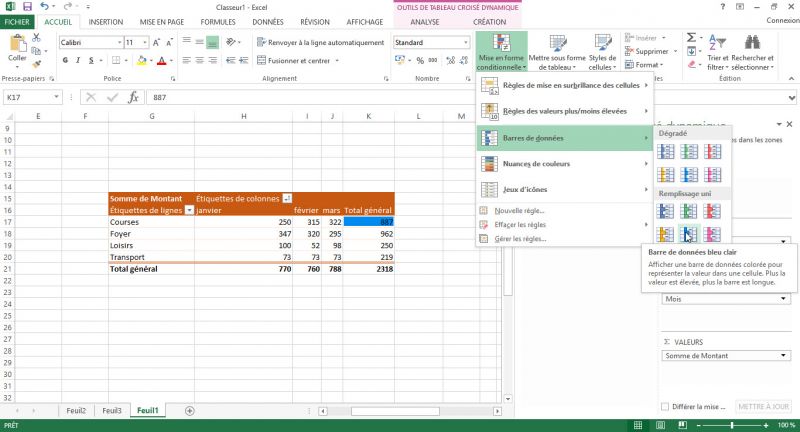Click the formula bar showing 887

coord(464,97)
